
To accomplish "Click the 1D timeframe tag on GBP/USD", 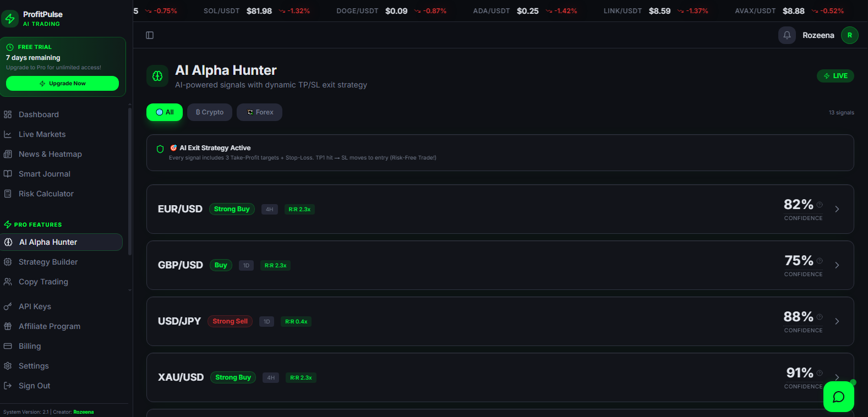I will [x=246, y=265].
